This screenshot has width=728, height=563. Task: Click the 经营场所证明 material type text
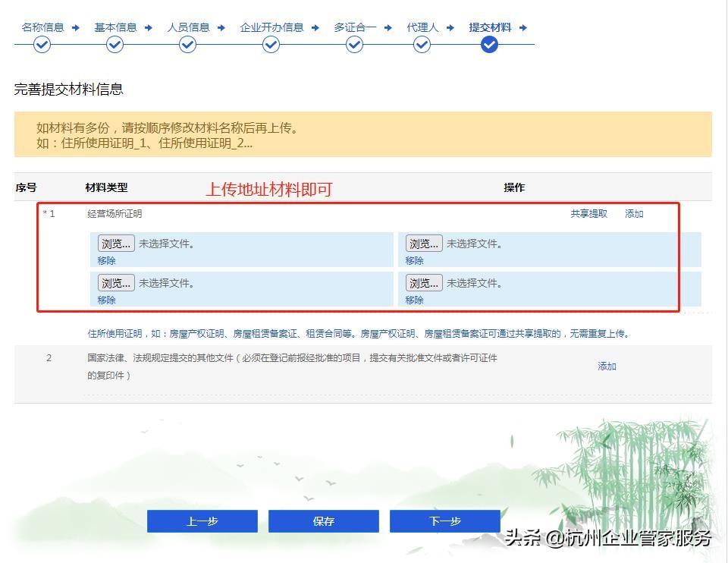115,214
